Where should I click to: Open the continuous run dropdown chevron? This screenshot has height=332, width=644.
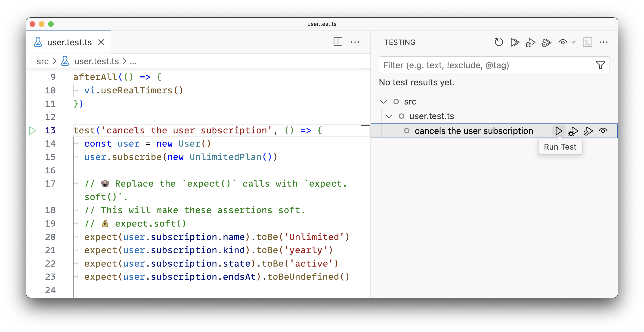click(573, 42)
